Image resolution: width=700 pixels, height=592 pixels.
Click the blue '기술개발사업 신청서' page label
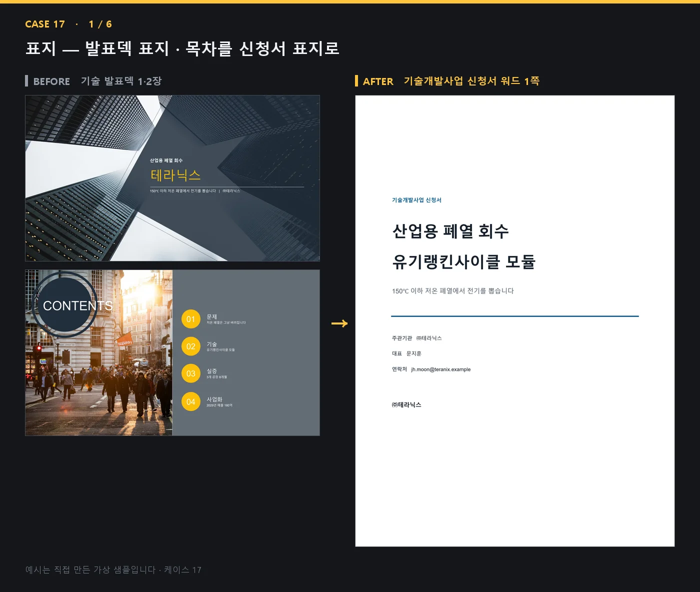[416, 200]
